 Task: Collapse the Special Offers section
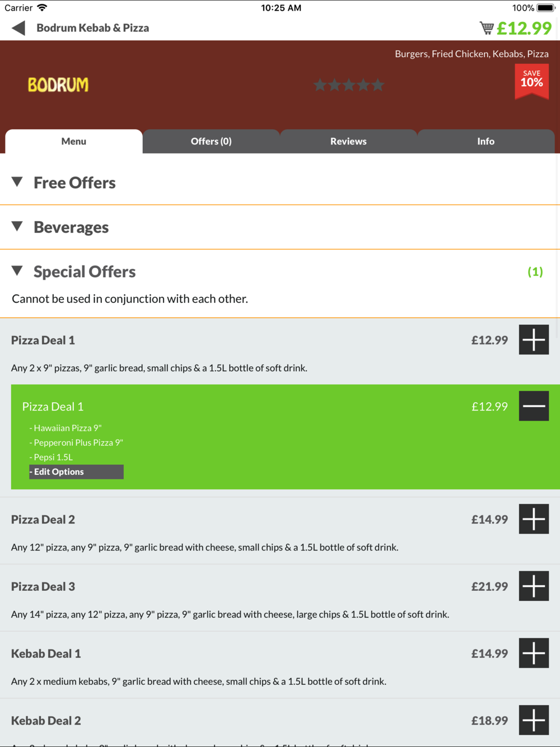(x=280, y=272)
